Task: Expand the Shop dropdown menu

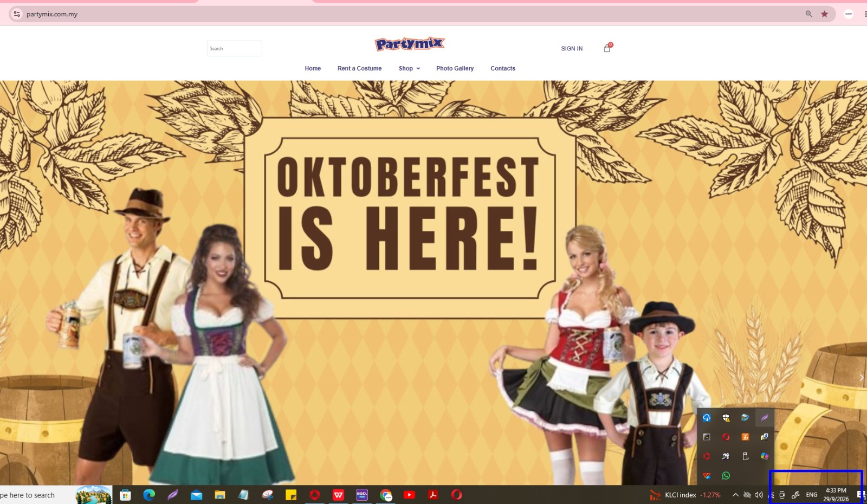Action: pos(409,68)
